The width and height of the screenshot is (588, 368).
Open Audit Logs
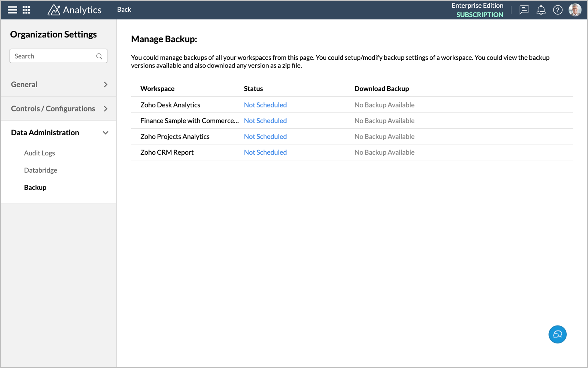coord(40,153)
